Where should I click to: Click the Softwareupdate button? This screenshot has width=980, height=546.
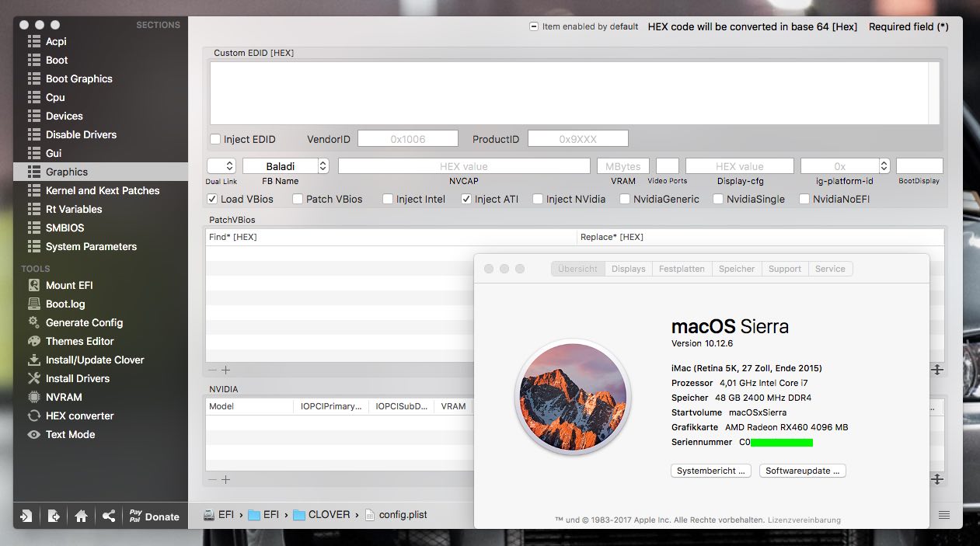coord(802,471)
